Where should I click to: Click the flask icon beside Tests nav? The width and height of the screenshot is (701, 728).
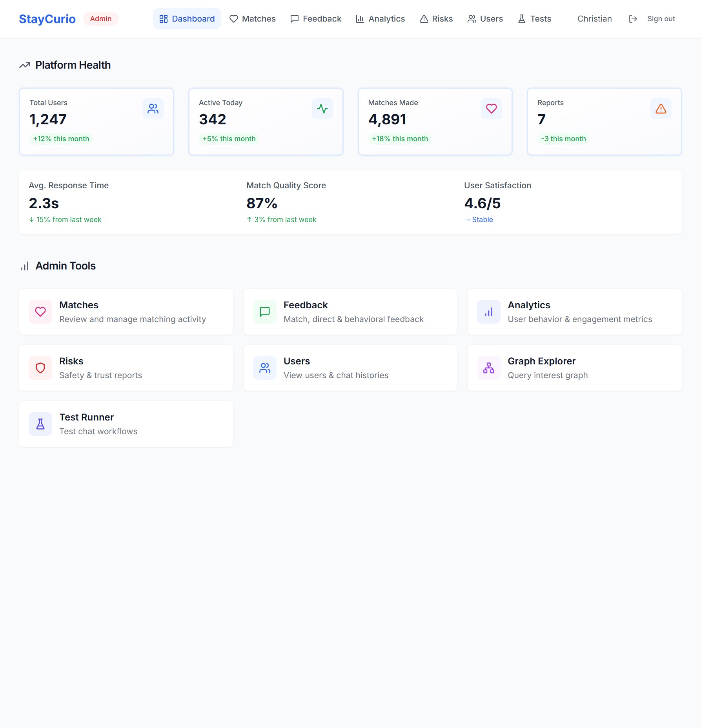click(522, 19)
